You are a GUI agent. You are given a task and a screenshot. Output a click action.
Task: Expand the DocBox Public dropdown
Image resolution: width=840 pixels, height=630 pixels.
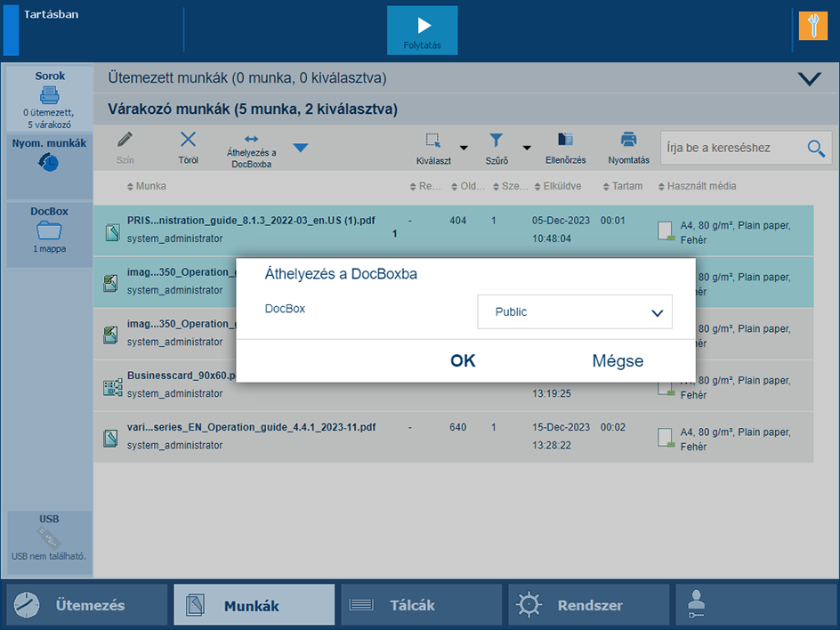pos(574,312)
